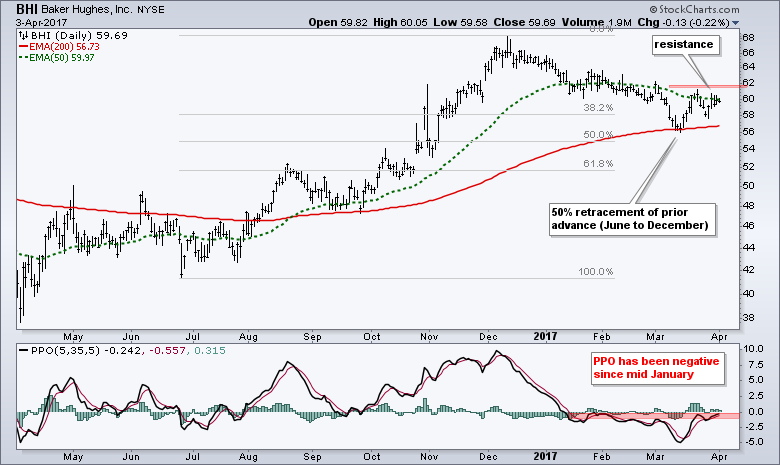This screenshot has width=780, height=465.
Task: Click the 'Low 59.58' value
Action: (460, 22)
